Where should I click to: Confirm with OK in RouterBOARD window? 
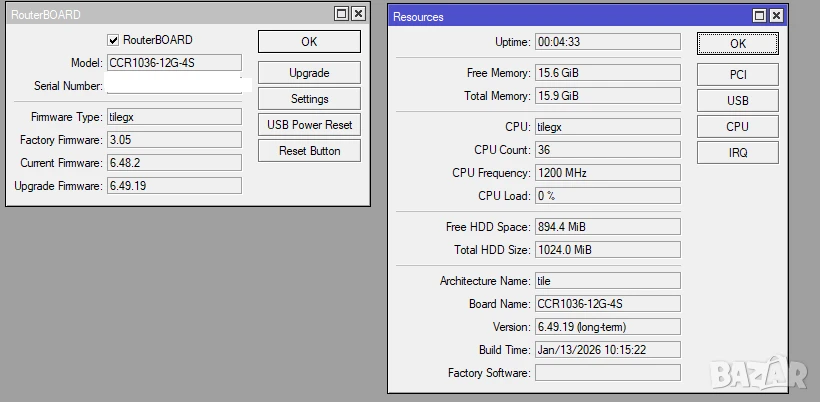point(309,42)
